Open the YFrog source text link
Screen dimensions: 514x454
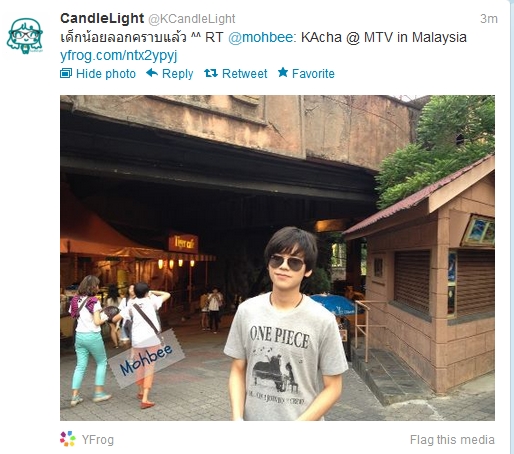(x=98, y=440)
